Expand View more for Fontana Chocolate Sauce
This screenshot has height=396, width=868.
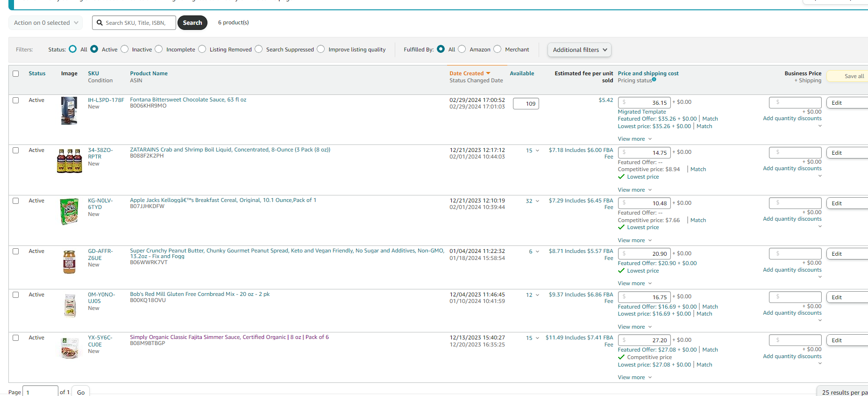click(x=635, y=139)
